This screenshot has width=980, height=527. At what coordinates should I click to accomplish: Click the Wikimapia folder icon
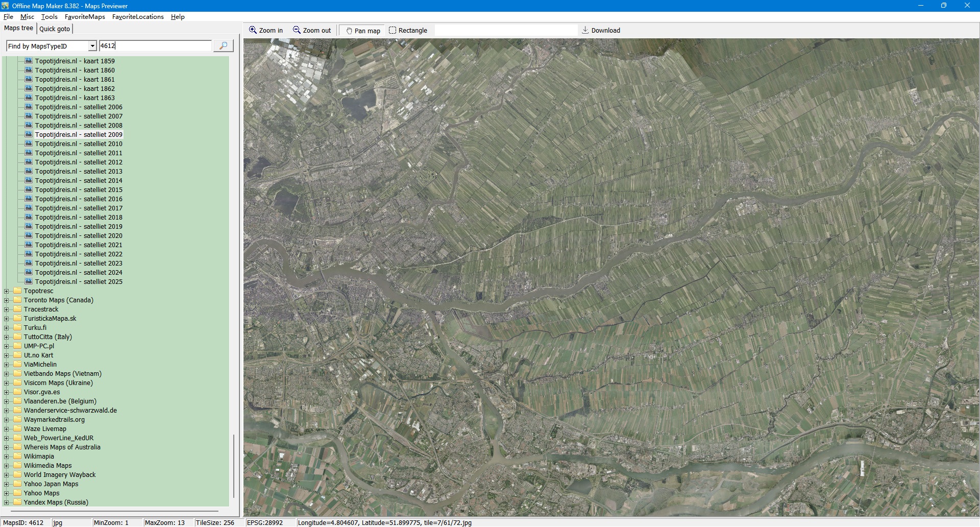pos(18,457)
